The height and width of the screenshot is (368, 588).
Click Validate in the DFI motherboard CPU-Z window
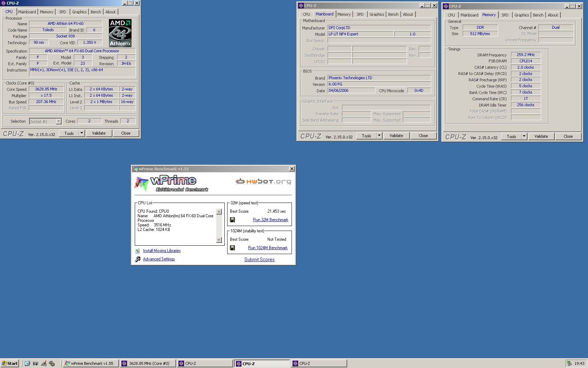[396, 136]
